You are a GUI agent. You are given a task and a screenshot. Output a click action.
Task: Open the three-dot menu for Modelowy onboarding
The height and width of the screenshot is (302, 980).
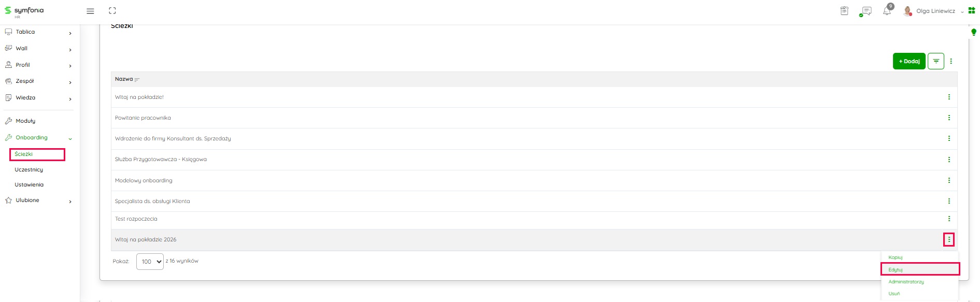pyautogui.click(x=949, y=180)
